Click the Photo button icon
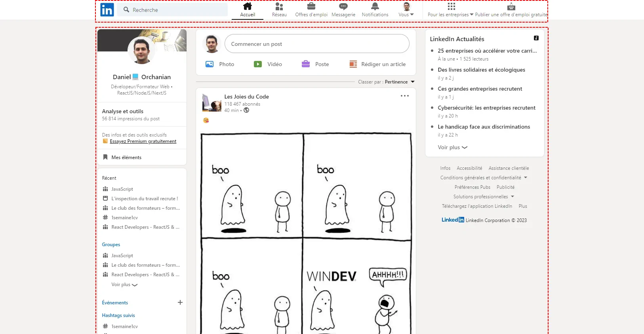644x334 pixels. [210, 64]
